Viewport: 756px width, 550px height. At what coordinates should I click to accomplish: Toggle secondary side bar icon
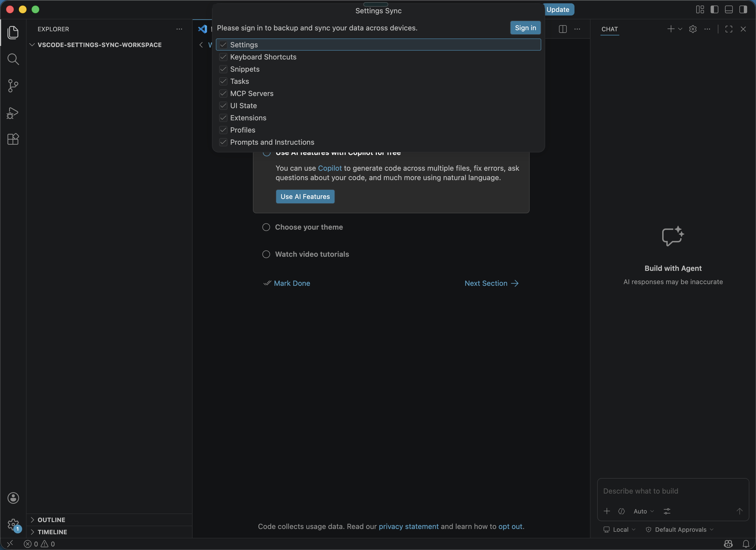click(743, 9)
